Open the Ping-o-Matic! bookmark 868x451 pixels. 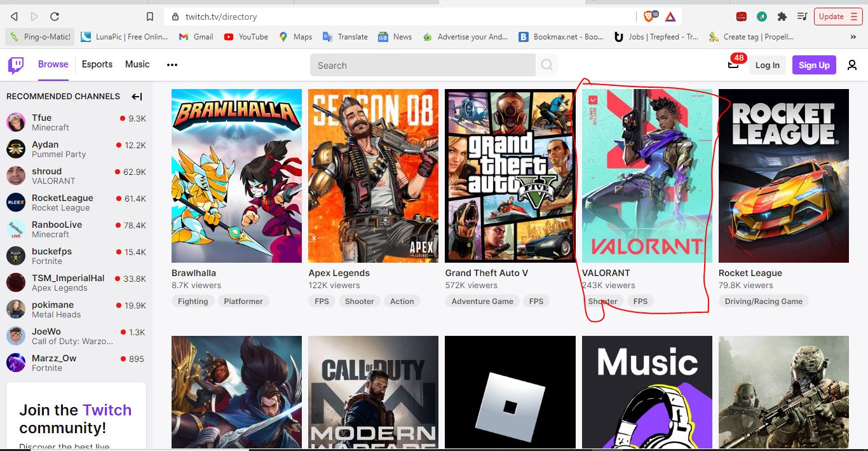[x=41, y=37]
